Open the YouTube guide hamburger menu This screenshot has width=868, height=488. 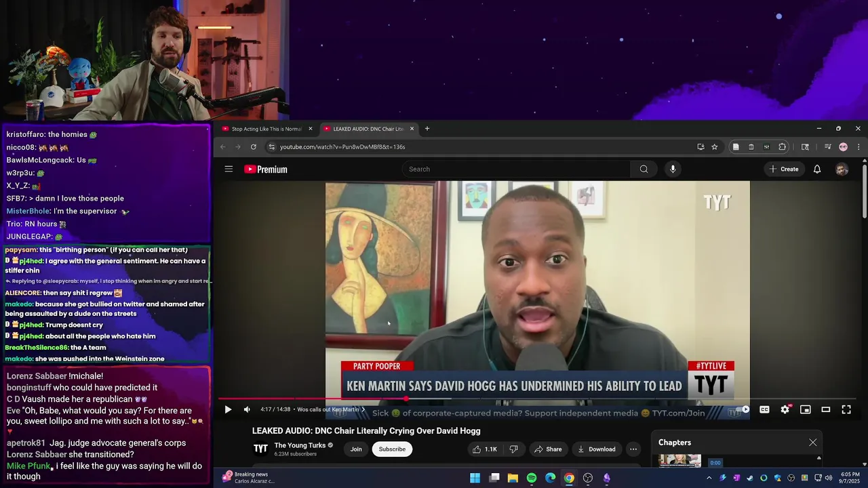tap(229, 169)
